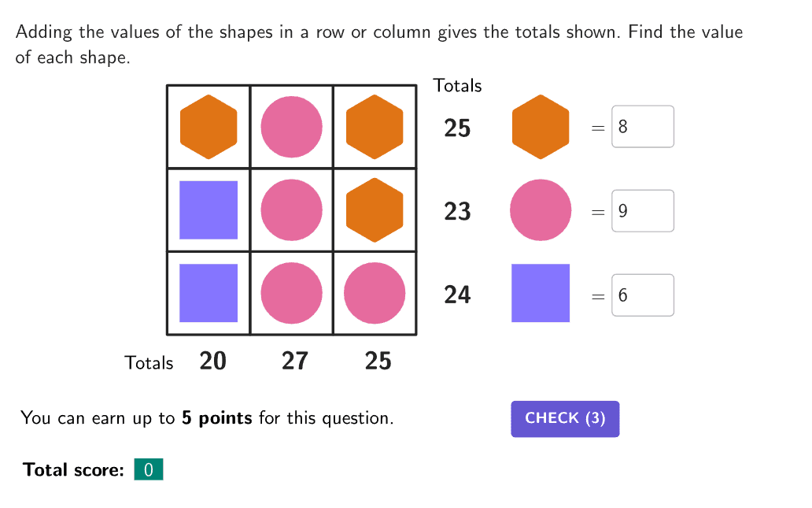
Task: Click the purple square in the bottom-left grid cell
Action: [209, 293]
